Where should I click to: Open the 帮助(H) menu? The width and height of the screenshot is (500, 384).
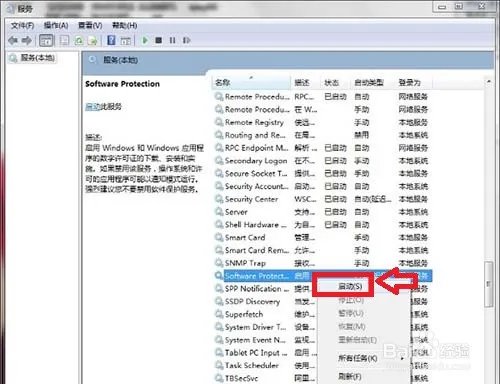pyautogui.click(x=124, y=25)
